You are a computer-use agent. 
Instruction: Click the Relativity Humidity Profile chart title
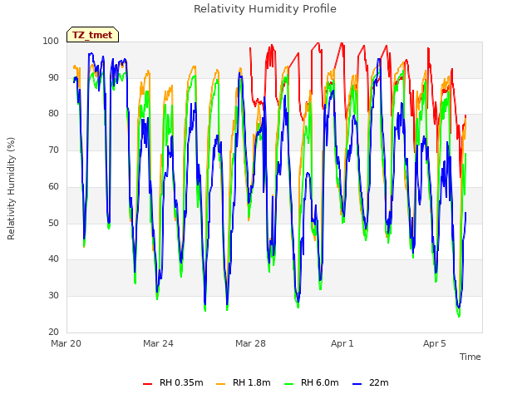click(x=265, y=9)
